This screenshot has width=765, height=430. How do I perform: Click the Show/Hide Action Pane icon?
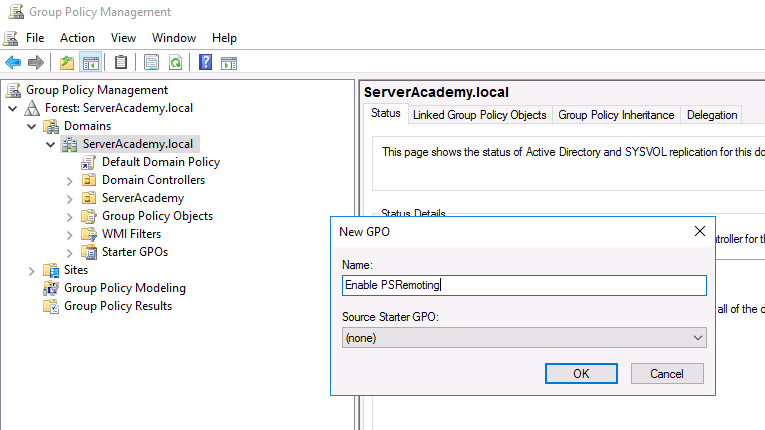(229, 62)
